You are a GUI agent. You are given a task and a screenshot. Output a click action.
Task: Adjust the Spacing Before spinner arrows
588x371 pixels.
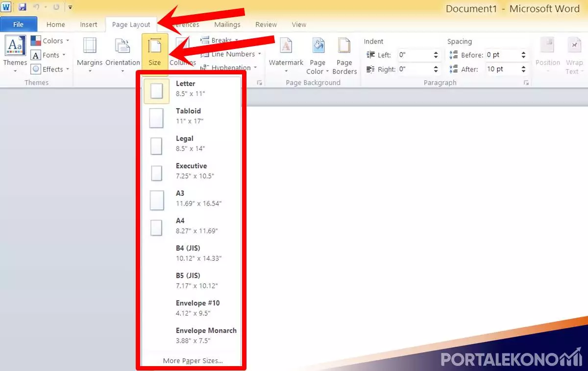point(523,55)
